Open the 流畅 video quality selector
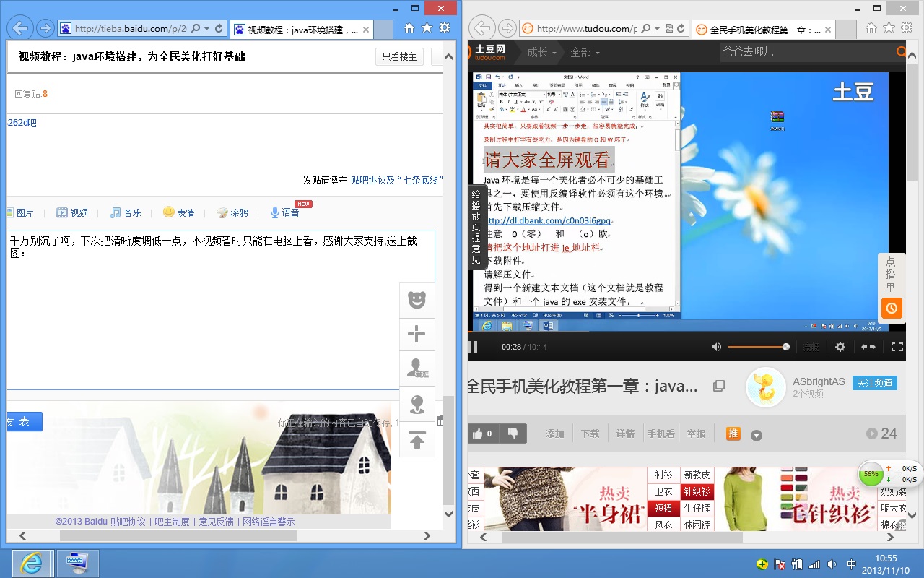Screen dimensions: 924x578 tap(811, 348)
